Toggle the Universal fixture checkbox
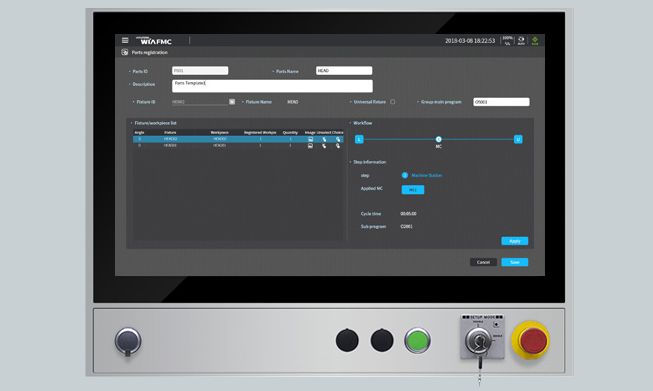This screenshot has height=391, width=653. point(393,102)
